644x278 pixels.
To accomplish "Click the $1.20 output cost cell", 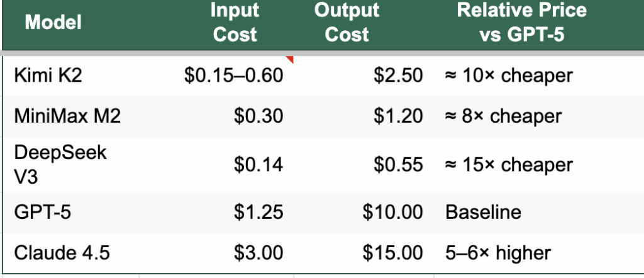I will pos(398,116).
